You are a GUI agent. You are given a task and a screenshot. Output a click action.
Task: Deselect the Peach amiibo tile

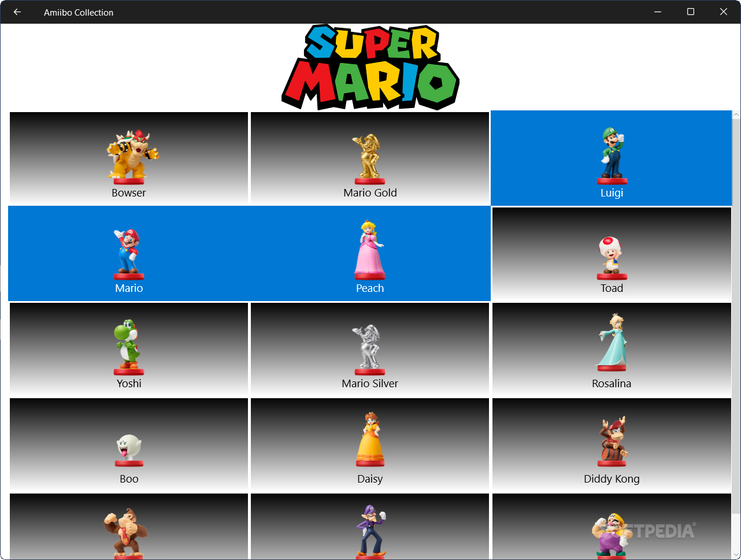[370, 253]
